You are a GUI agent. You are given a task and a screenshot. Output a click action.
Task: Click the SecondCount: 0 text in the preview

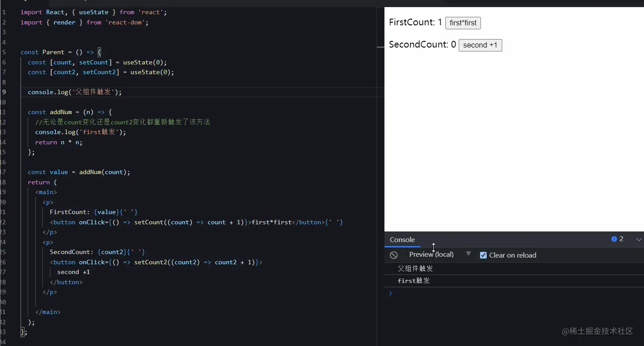coord(422,44)
